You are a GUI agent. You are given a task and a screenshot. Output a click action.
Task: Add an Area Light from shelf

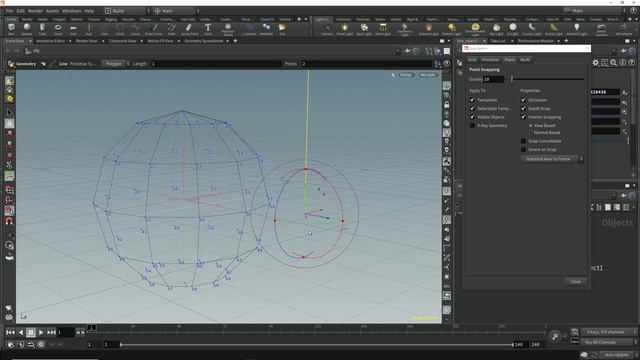[x=383, y=29]
